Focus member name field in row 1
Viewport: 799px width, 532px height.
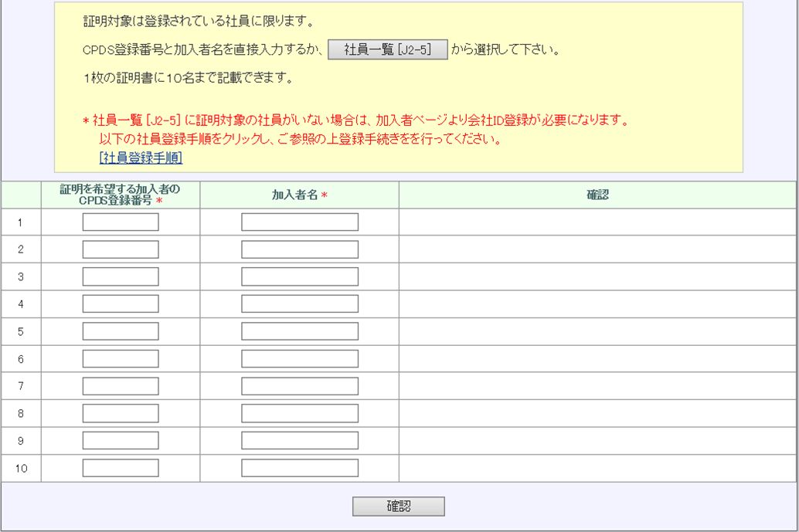point(300,222)
